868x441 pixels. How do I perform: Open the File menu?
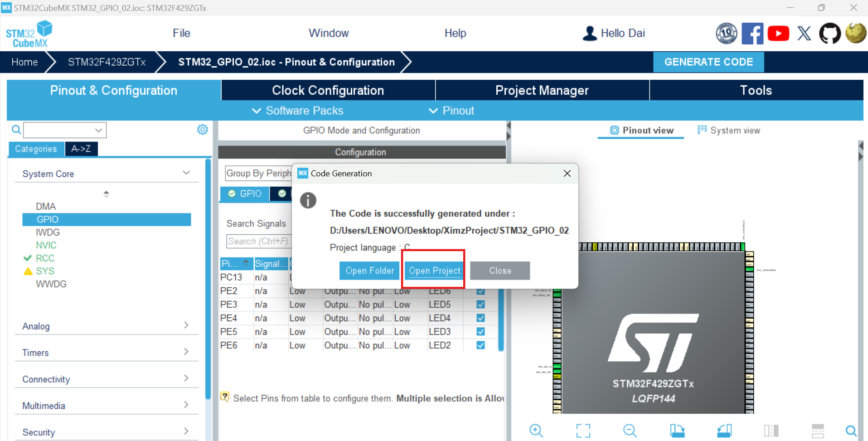tap(181, 33)
